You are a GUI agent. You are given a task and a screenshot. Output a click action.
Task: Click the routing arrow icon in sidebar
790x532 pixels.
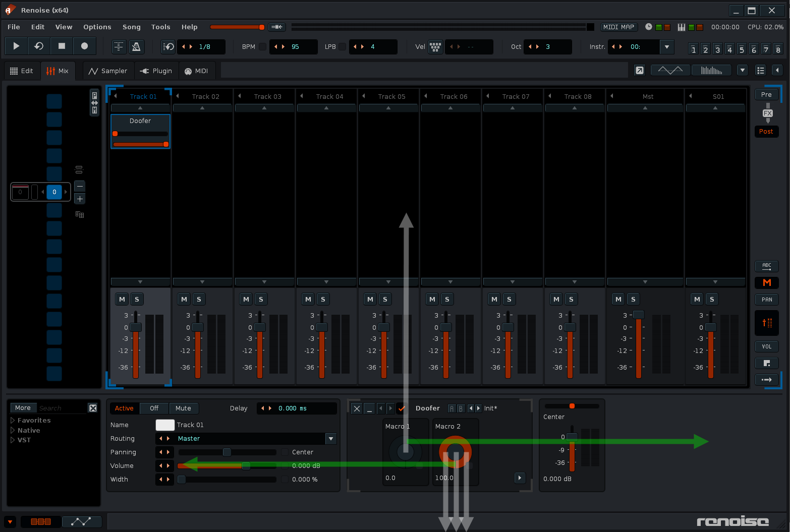pyautogui.click(x=767, y=380)
